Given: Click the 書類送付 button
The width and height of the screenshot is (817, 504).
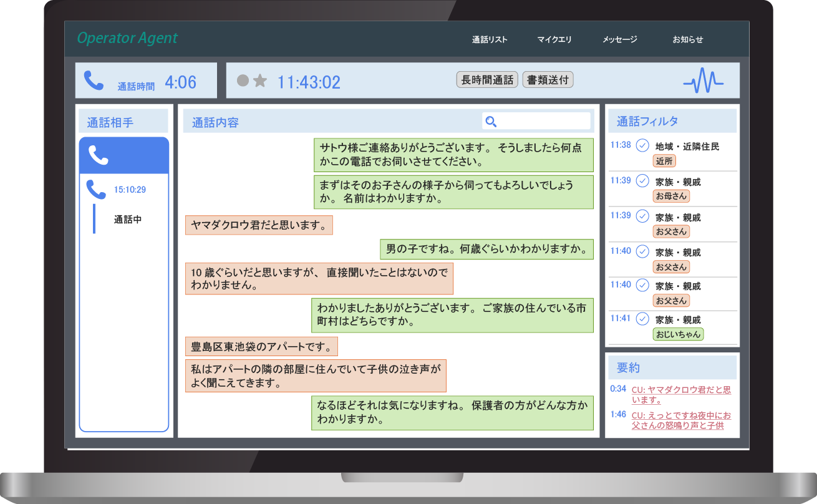Looking at the screenshot, I should 547,80.
